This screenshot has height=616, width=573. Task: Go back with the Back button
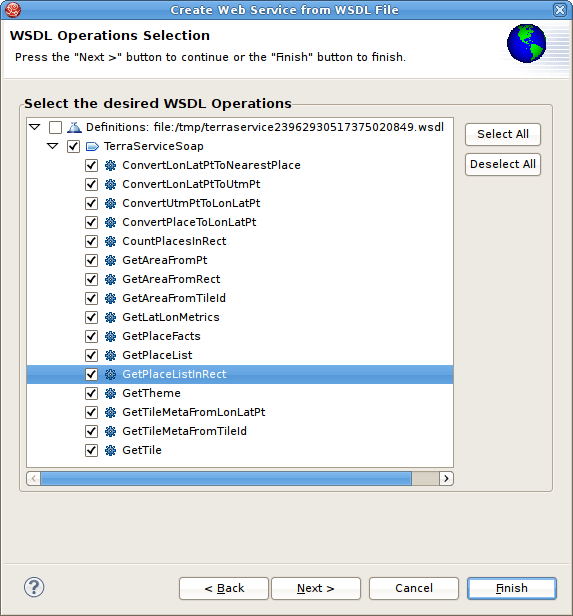[x=224, y=588]
